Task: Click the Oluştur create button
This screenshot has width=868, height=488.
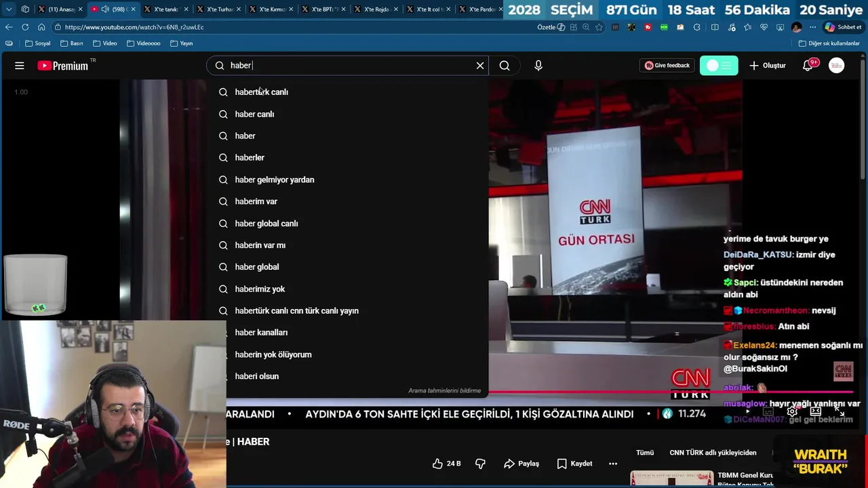Action: [x=768, y=66]
